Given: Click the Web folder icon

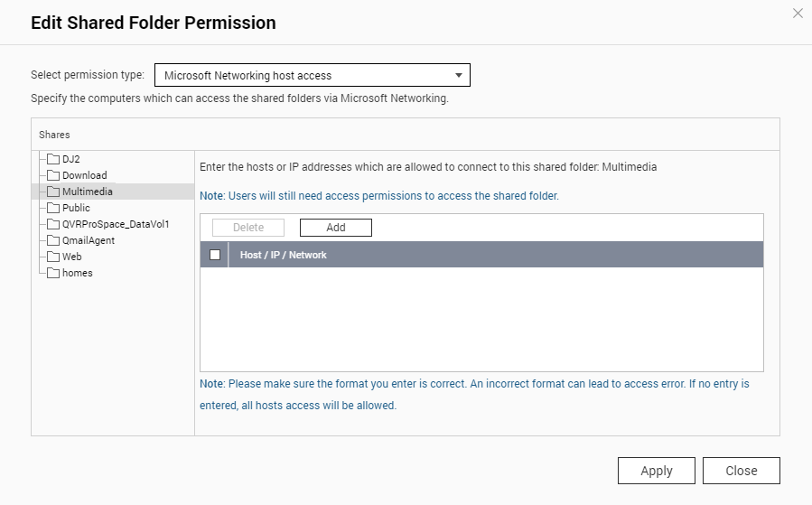Looking at the screenshot, I should 53,257.
